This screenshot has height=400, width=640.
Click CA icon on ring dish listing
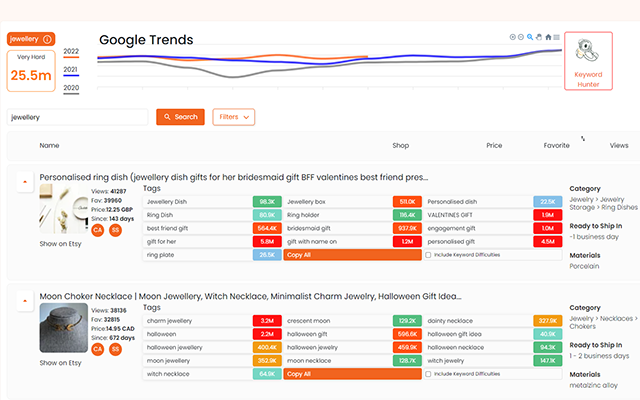(x=98, y=230)
